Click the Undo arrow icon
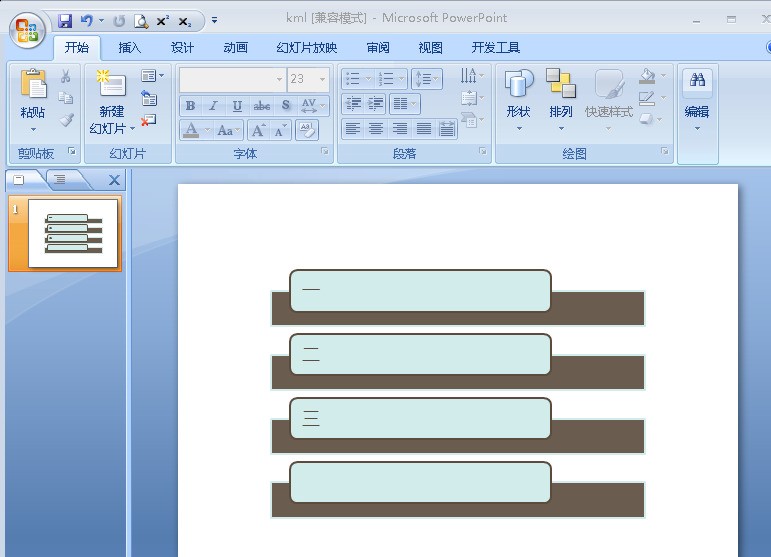 pyautogui.click(x=87, y=21)
